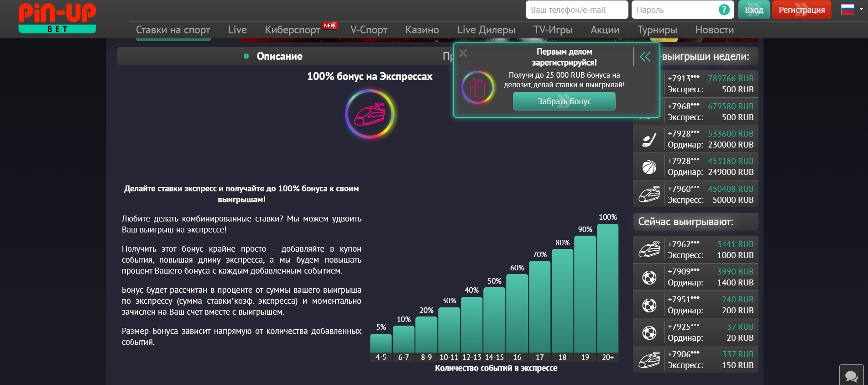868x385 pixels.
Task: Click the gift box bonus icon
Action: 477,87
